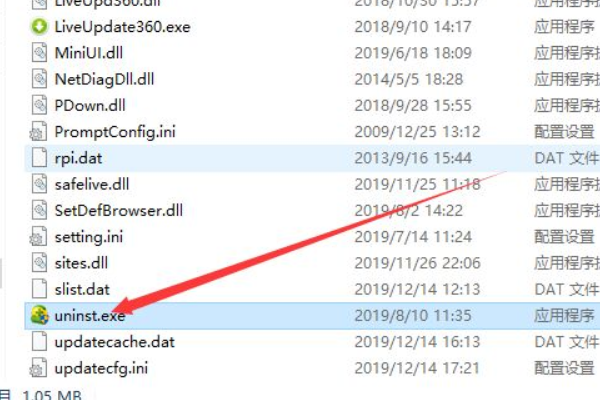Click the SetDefBrowser.dll file icon
This screenshot has width=600, height=400.
pos(39,210)
